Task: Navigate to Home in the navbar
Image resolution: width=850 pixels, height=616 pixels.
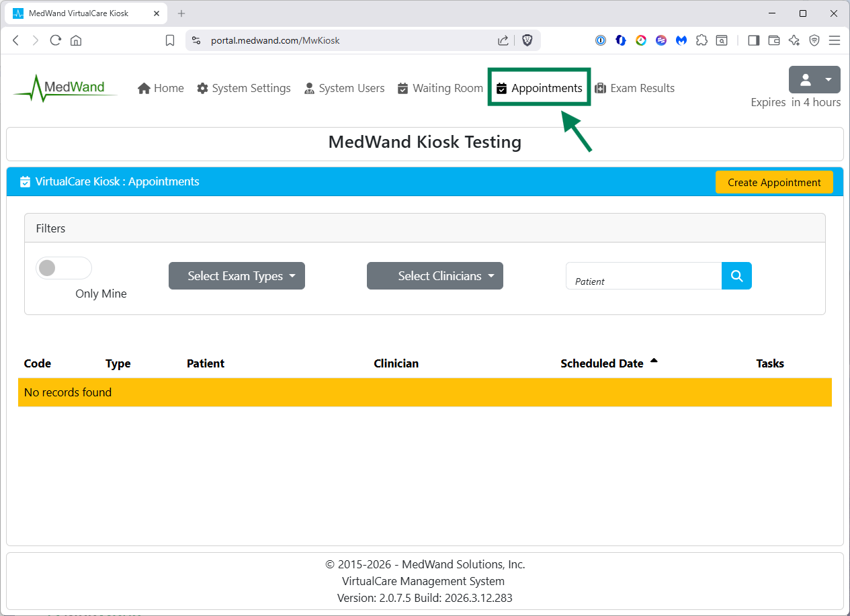Action: tap(161, 88)
